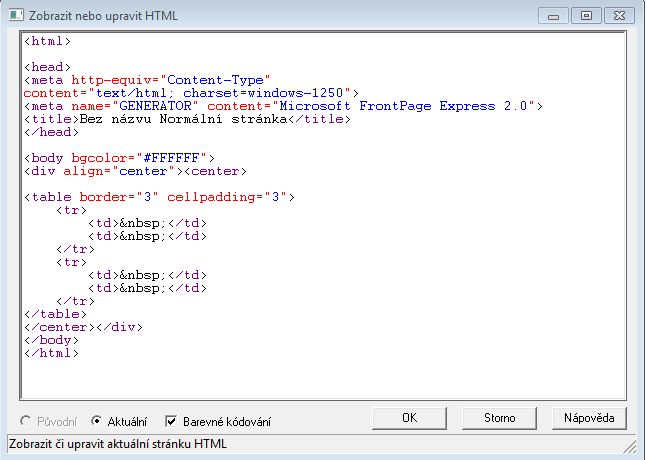Open help via Nápověda button
This screenshot has height=460, width=646.
click(589, 418)
